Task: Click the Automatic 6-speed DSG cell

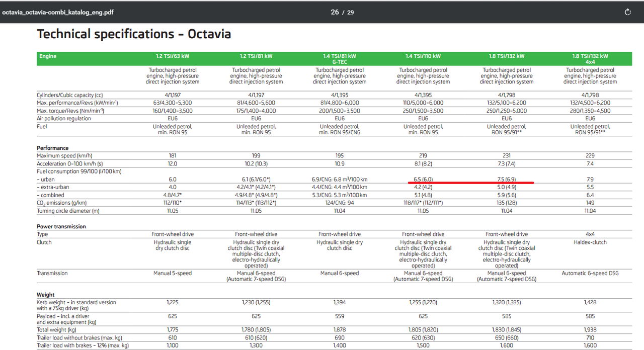Action: (x=590, y=274)
